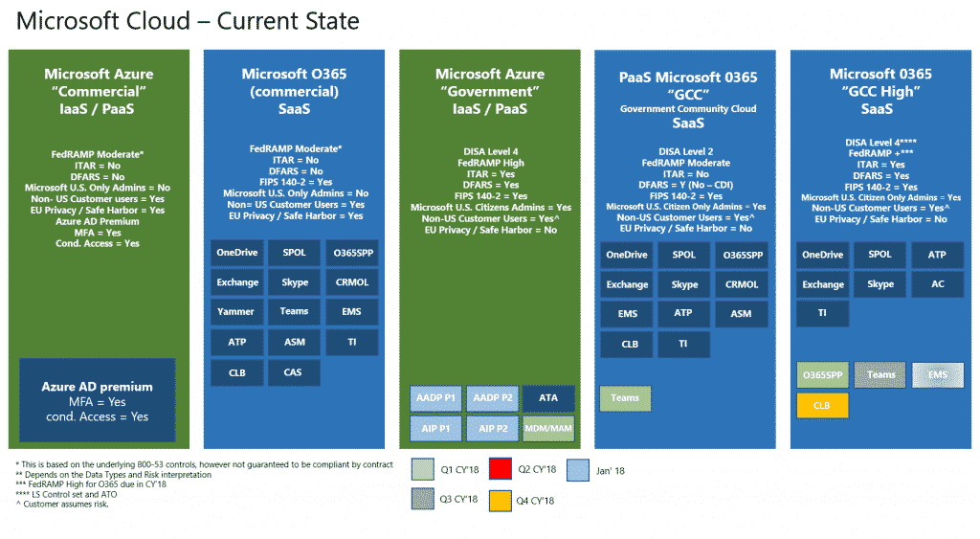Image resolution: width=980 pixels, height=539 pixels.
Task: Select TI tile in the O365 commercial column
Action: 352,342
